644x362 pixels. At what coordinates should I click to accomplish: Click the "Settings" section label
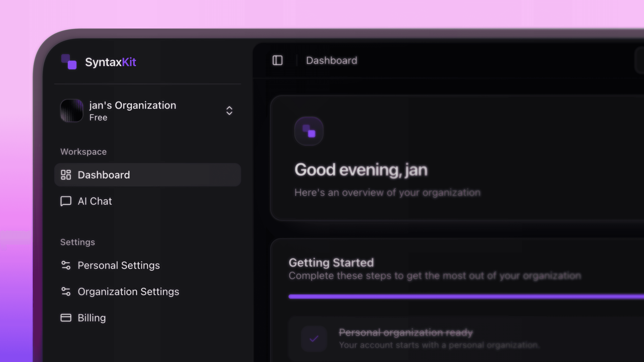78,242
